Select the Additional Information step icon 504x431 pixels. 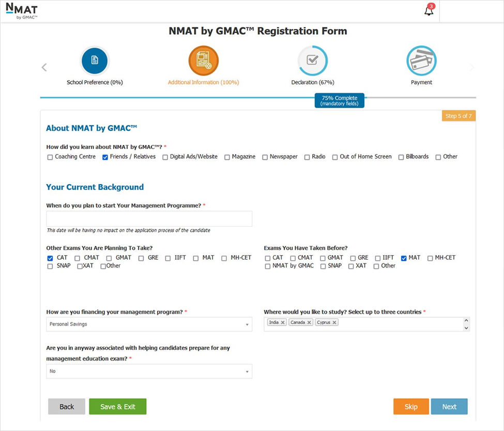click(204, 61)
